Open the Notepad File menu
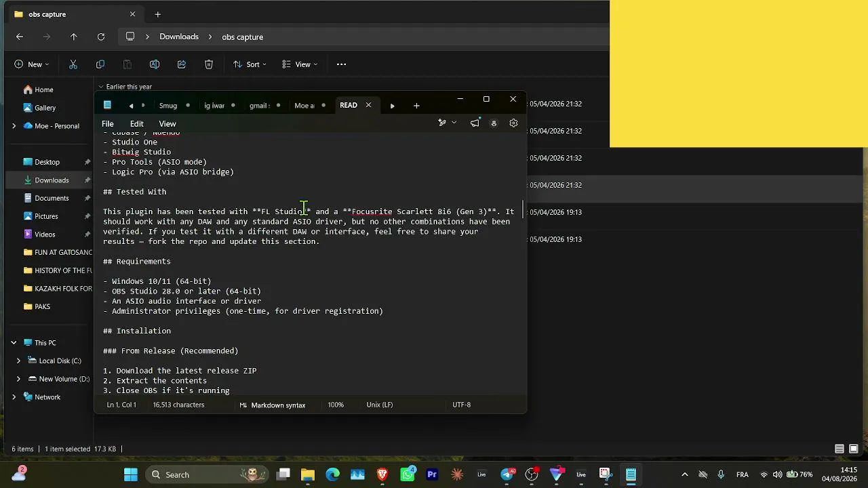This screenshot has width=868, height=488. [107, 124]
